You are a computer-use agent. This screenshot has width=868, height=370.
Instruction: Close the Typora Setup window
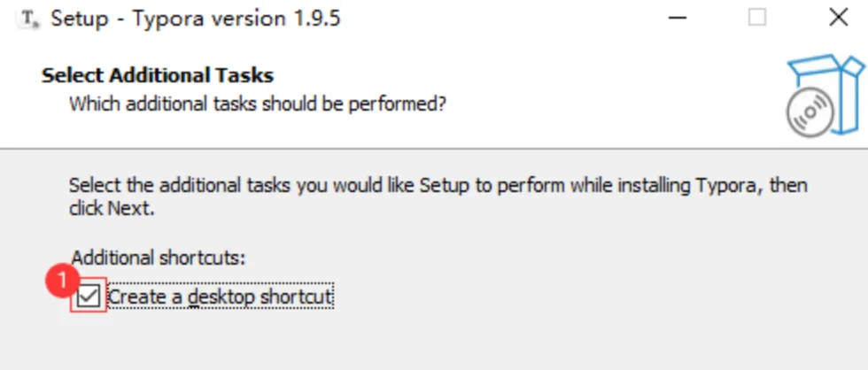(838, 17)
